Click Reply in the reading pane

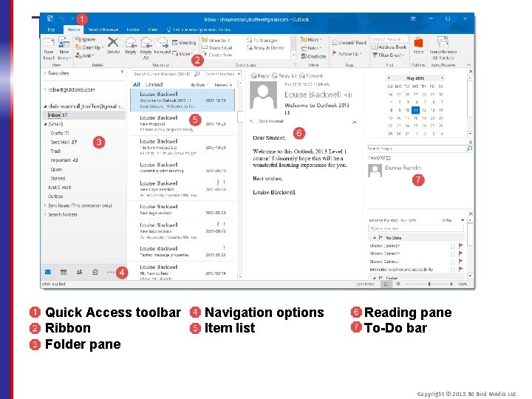coord(260,75)
